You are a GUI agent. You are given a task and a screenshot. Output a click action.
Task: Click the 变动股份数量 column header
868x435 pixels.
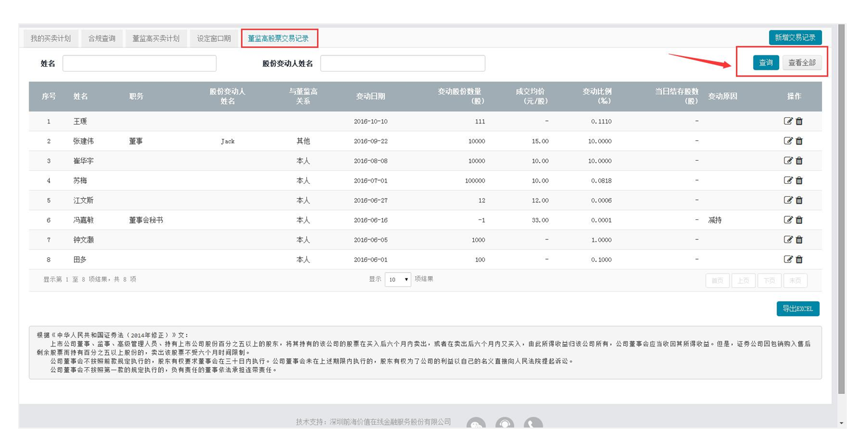click(460, 96)
